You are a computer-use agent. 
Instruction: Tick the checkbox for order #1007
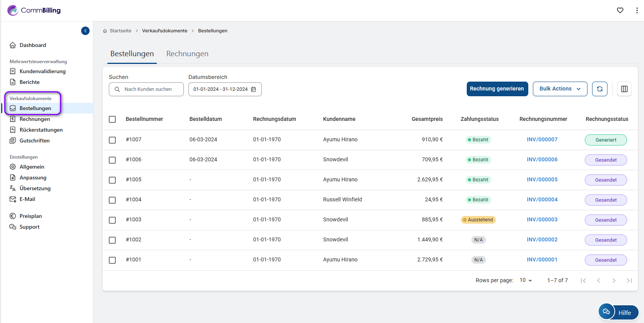click(x=112, y=140)
